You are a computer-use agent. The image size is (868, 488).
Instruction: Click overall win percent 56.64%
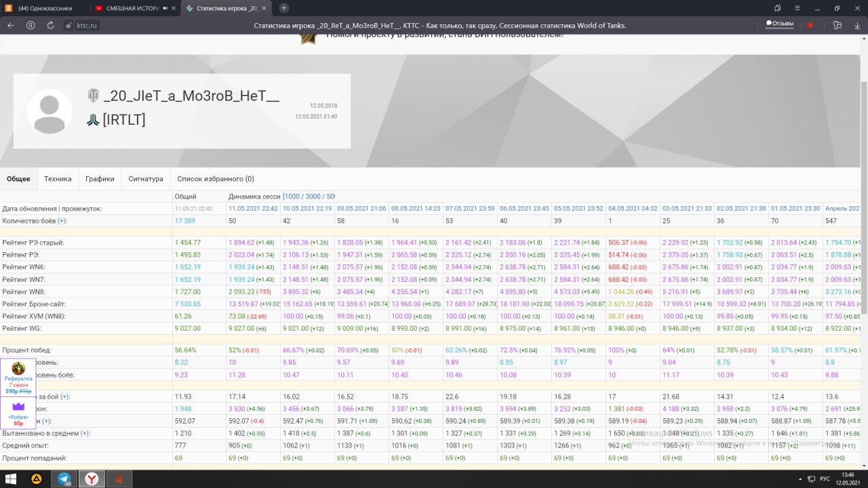pyautogui.click(x=185, y=350)
